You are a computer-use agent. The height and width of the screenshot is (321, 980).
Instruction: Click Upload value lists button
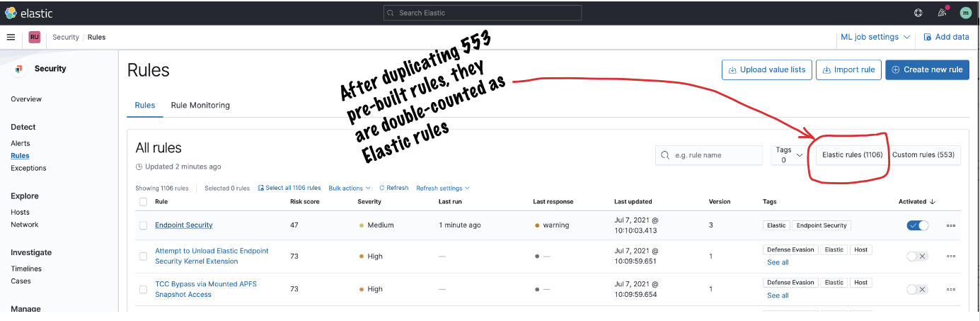pos(766,69)
